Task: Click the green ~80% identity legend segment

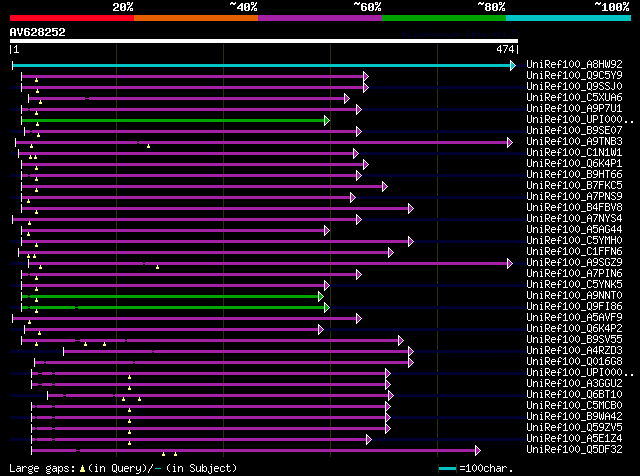Action: 444,18
